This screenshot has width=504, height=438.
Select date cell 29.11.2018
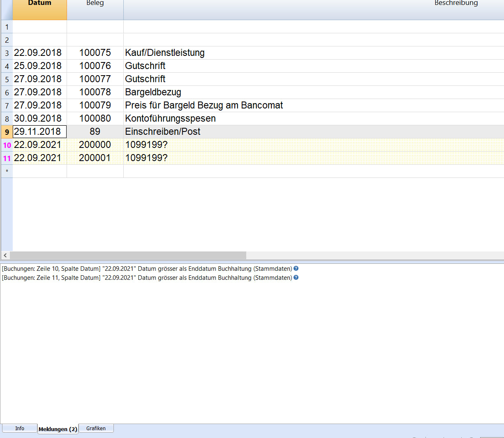click(x=39, y=132)
